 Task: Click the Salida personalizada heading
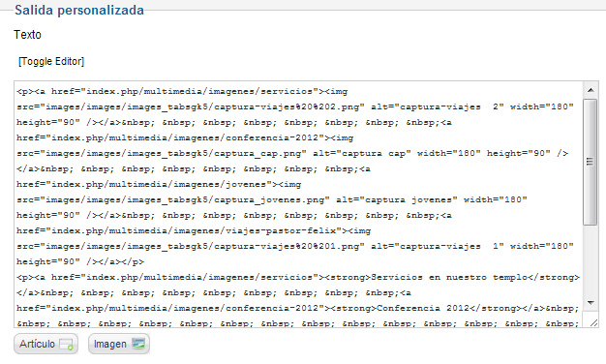[x=79, y=10]
